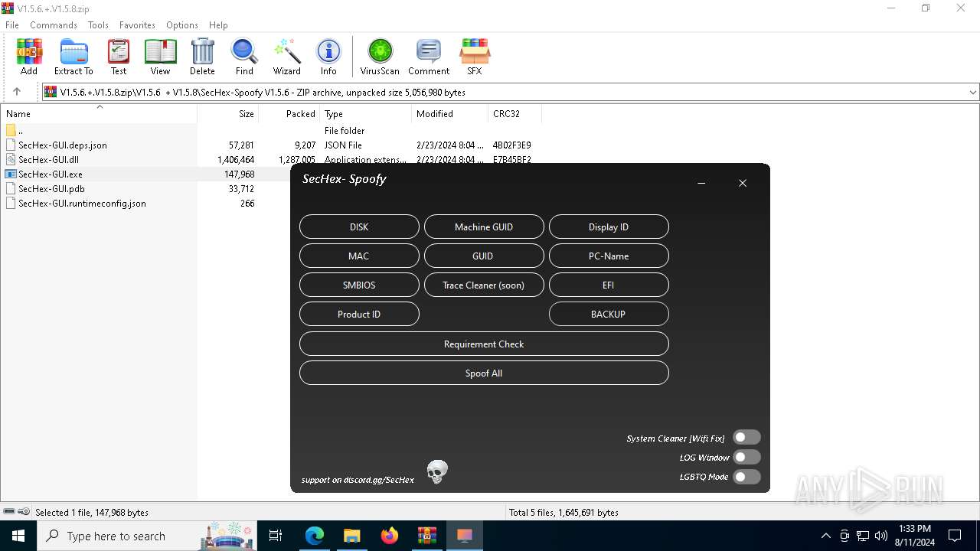The height and width of the screenshot is (551, 980).
Task: Sort file list by Modified column
Action: [x=449, y=113]
